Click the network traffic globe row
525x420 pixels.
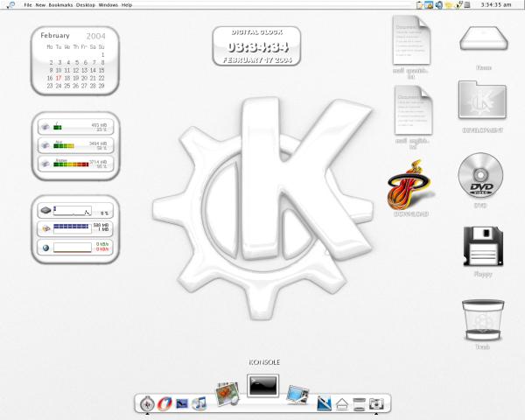(x=75, y=247)
